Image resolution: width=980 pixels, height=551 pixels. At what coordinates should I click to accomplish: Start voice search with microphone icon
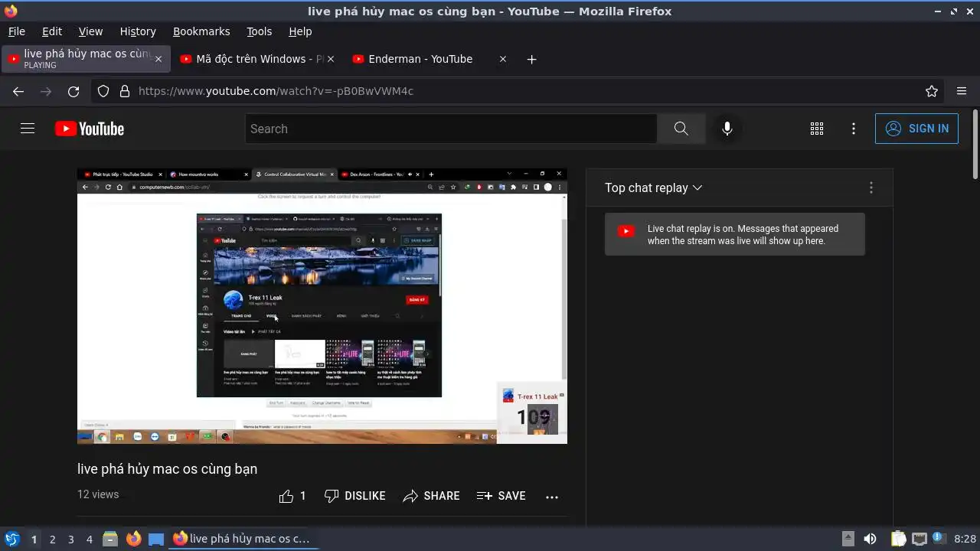pos(727,129)
